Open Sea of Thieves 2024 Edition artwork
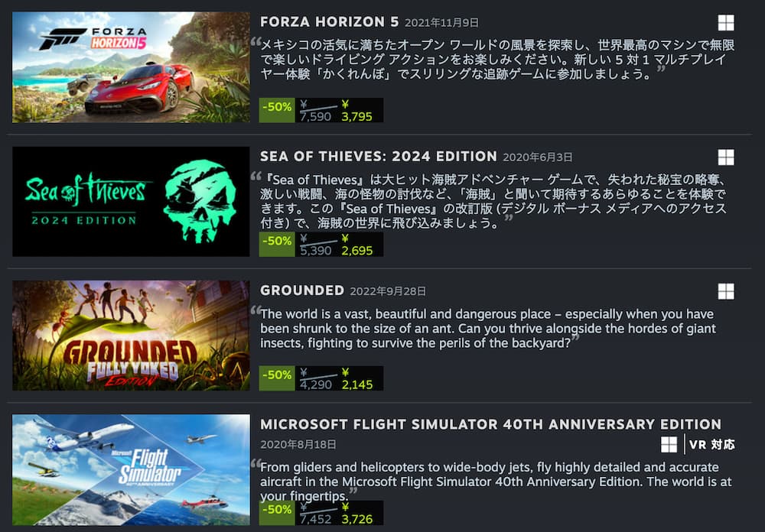765x532 pixels. (x=131, y=201)
